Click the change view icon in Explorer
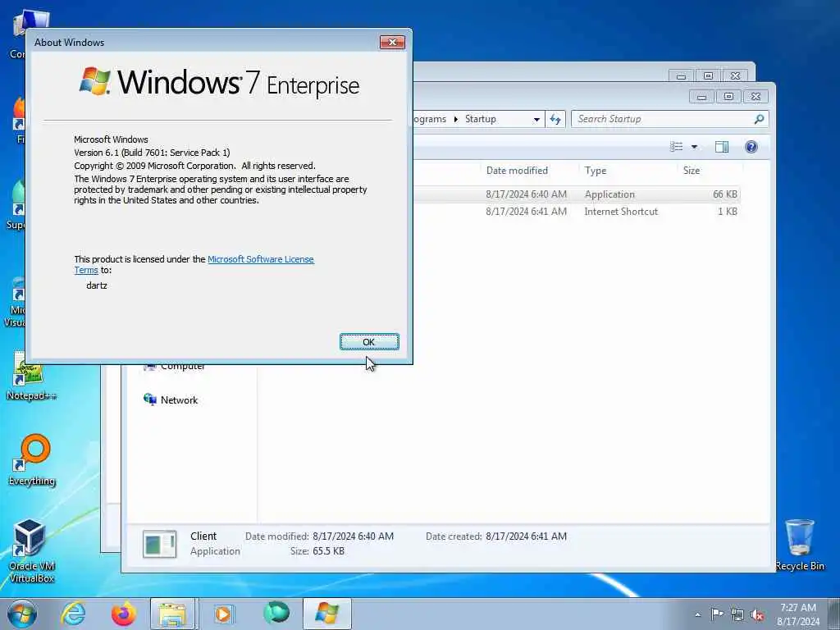 pos(677,147)
